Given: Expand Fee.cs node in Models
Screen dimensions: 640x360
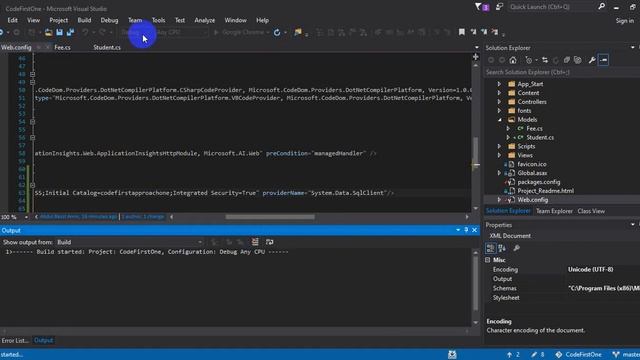Looking at the screenshot, I should click(508, 129).
